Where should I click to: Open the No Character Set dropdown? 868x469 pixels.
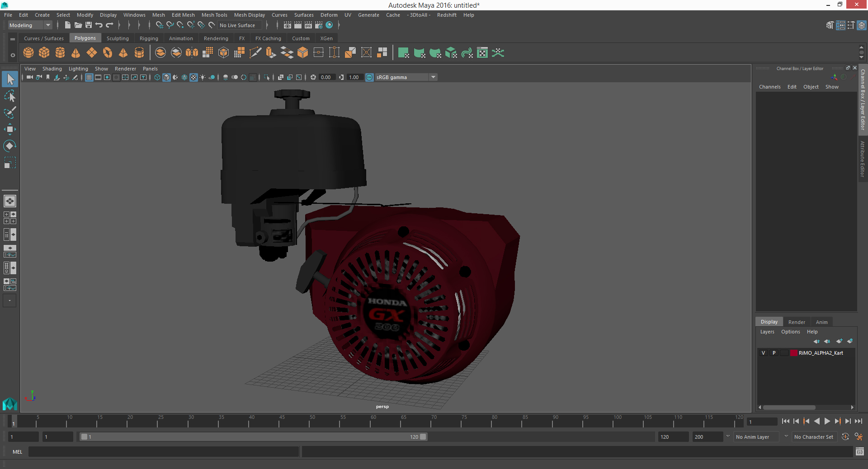pos(815,437)
